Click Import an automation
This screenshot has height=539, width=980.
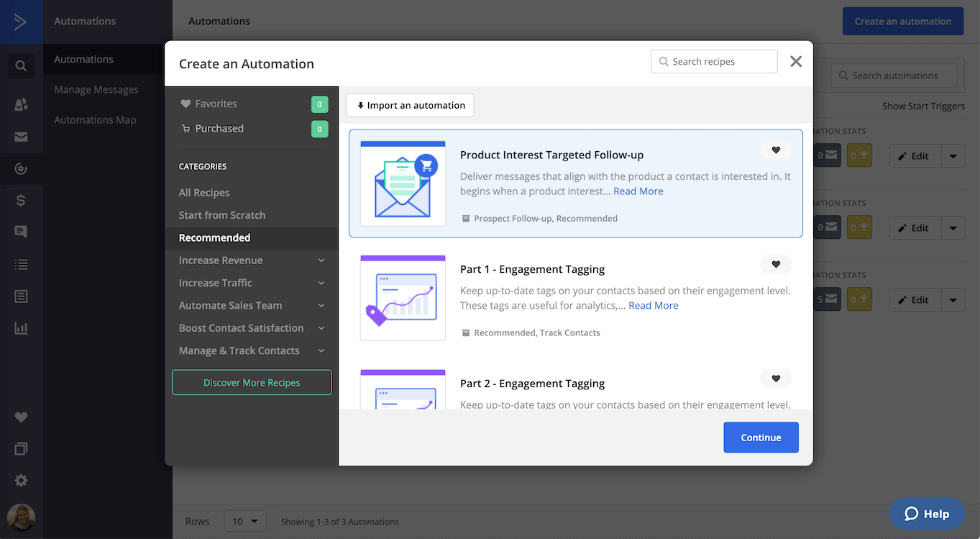409,105
